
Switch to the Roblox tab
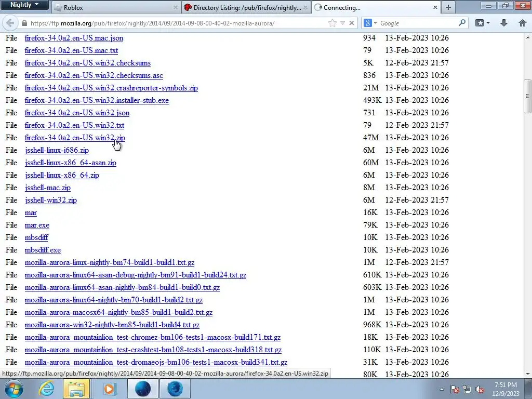(115, 7)
